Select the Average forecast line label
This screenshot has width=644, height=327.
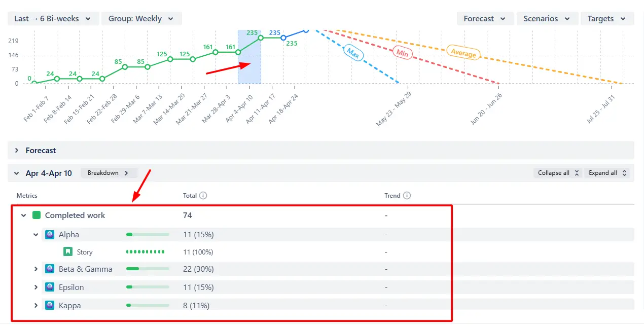[463, 52]
